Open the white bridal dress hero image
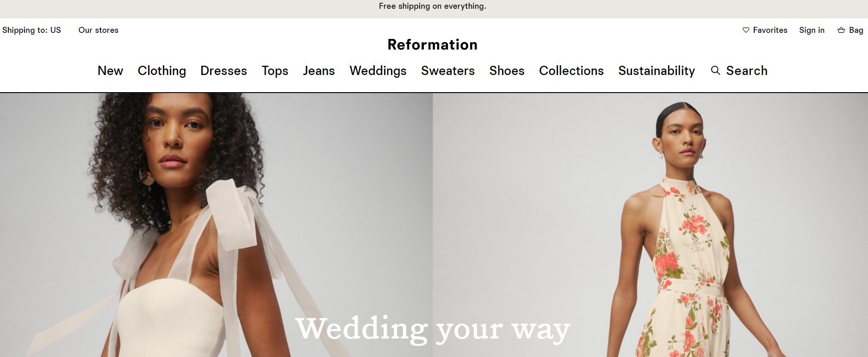Image resolution: width=868 pixels, height=357 pixels. pos(216,225)
